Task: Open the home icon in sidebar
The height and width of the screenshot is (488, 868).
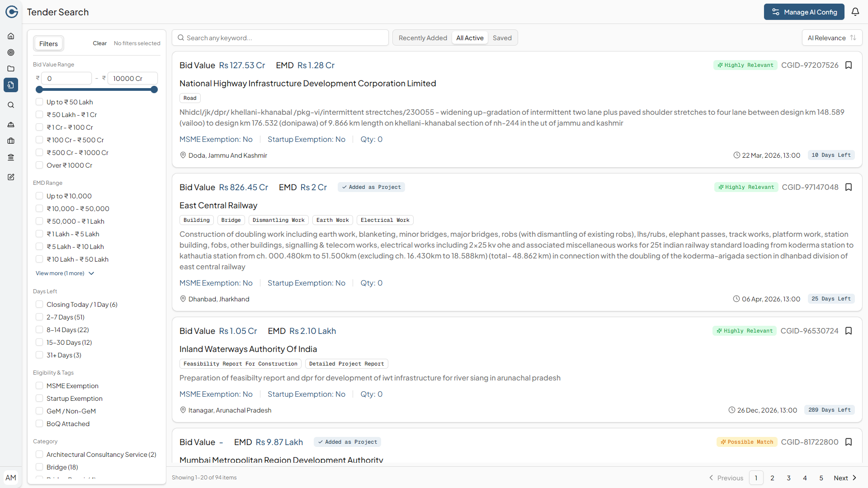Action: [x=11, y=36]
